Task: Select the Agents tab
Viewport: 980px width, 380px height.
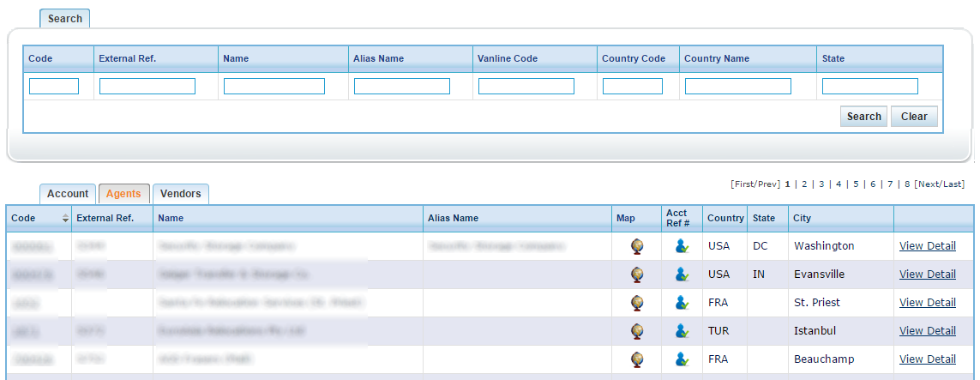Action: 123,194
